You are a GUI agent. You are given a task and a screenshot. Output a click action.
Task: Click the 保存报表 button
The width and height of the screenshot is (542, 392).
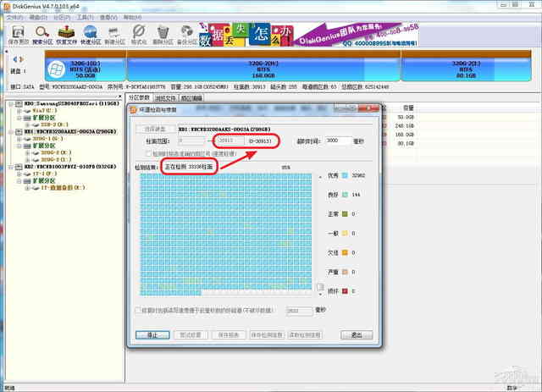229,335
